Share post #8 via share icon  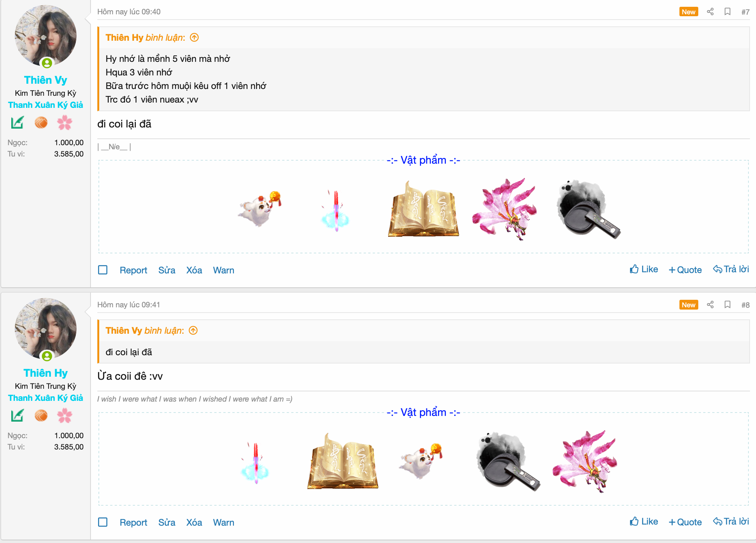coord(710,305)
